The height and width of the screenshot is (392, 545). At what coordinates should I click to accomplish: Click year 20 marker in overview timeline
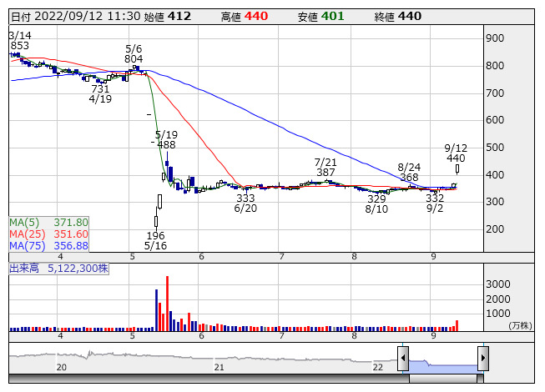click(x=62, y=367)
